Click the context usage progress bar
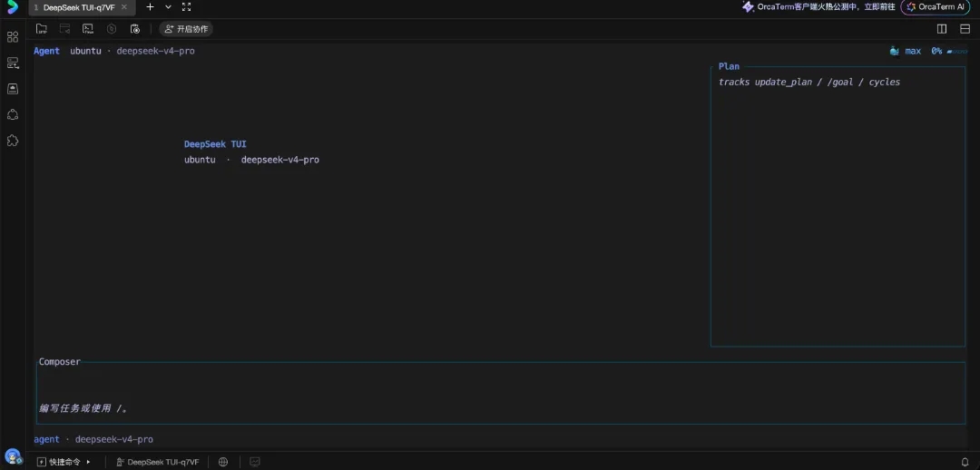This screenshot has width=980, height=470. tap(957, 51)
